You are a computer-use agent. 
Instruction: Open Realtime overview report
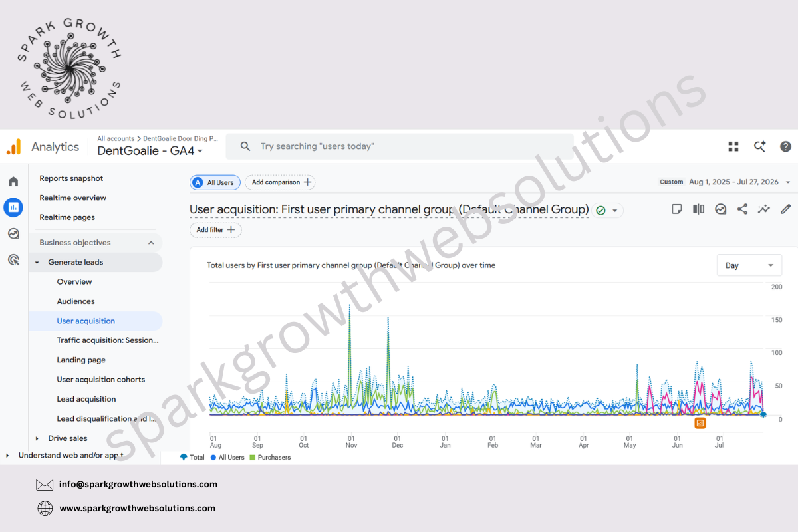point(72,198)
